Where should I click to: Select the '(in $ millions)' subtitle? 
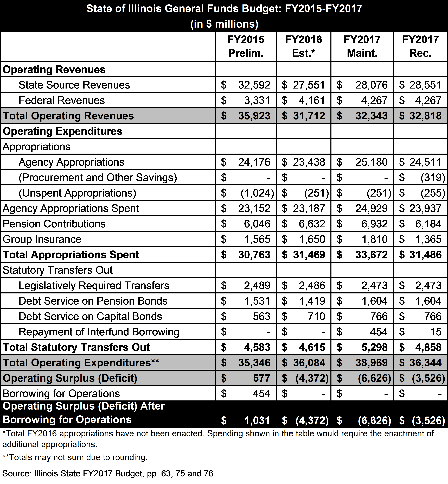(x=224, y=24)
